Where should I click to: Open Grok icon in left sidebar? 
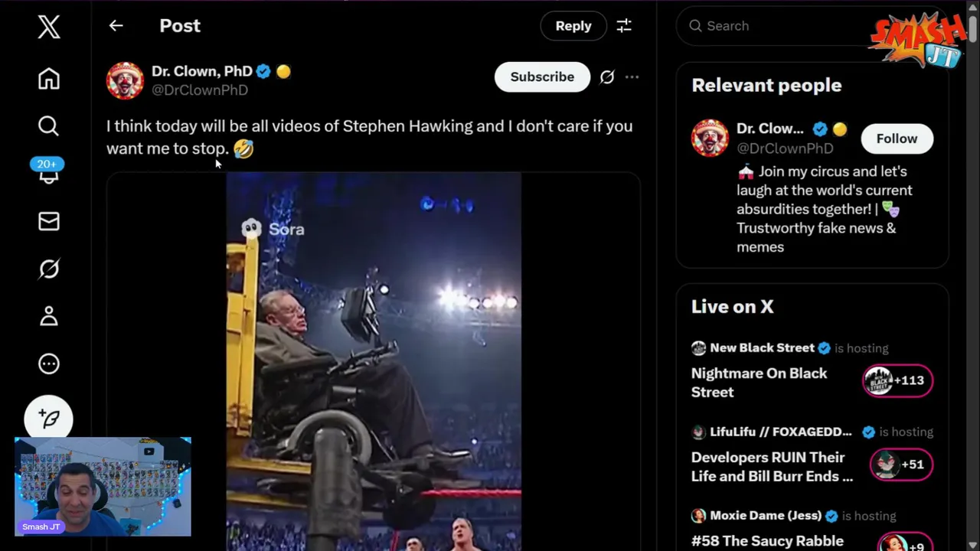(x=49, y=269)
